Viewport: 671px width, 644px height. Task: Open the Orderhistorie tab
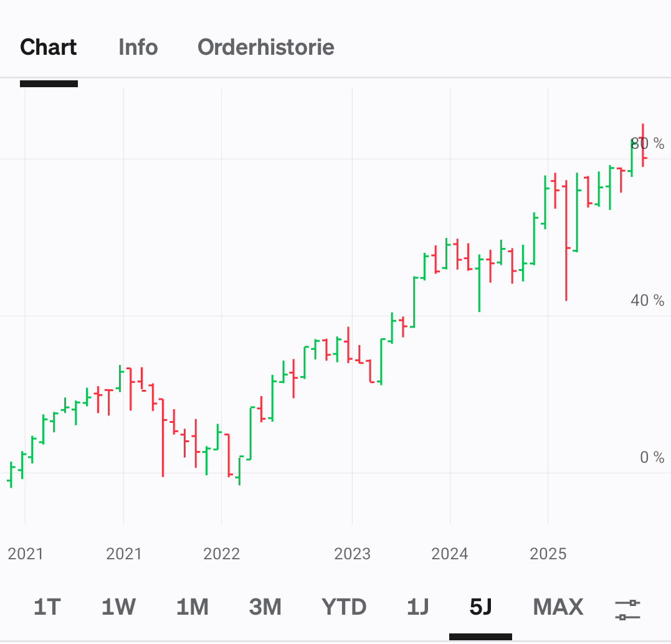click(x=266, y=47)
